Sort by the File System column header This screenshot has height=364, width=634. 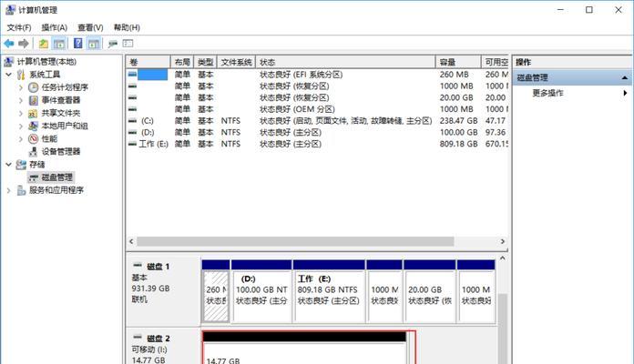(237, 62)
